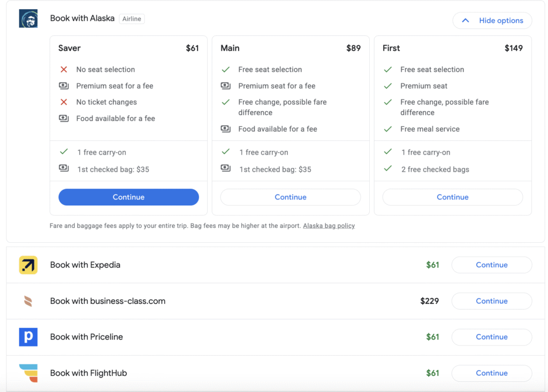Click the Alaska Airlines logo icon
Screen dimensions: 548x392
tap(28, 19)
